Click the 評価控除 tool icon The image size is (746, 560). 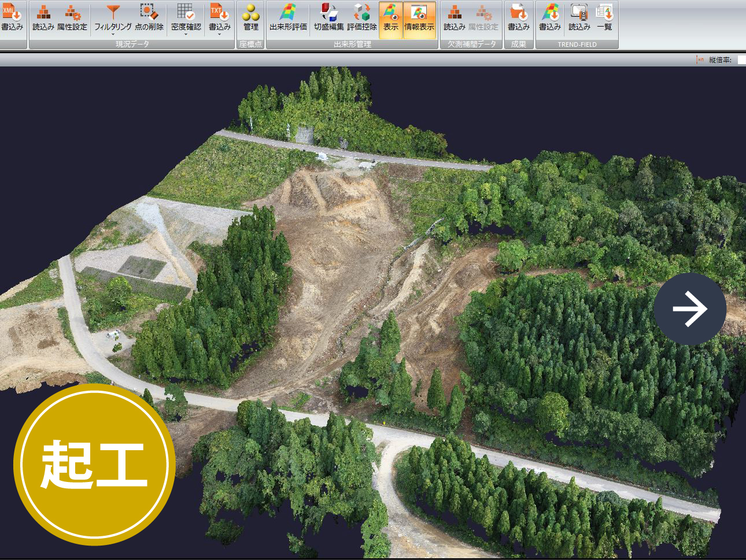coord(362,17)
